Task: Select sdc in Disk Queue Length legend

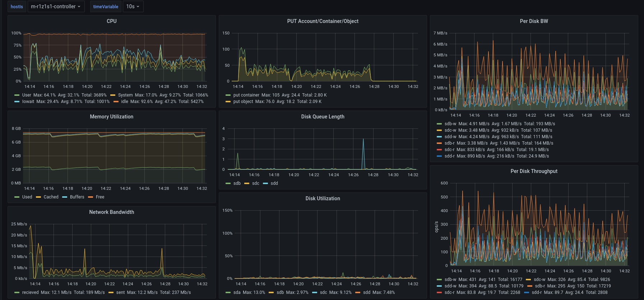Action: (255, 183)
